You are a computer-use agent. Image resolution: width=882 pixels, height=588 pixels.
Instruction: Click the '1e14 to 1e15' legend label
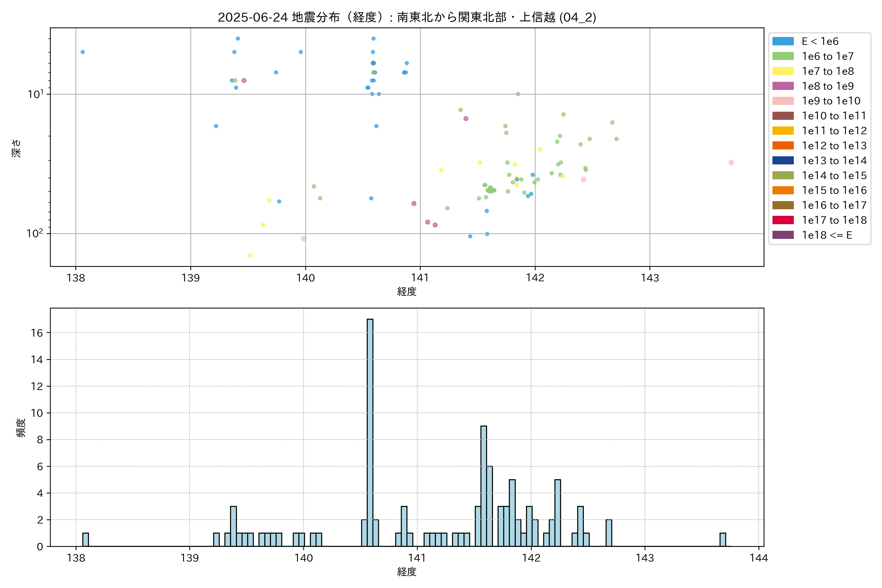click(834, 175)
